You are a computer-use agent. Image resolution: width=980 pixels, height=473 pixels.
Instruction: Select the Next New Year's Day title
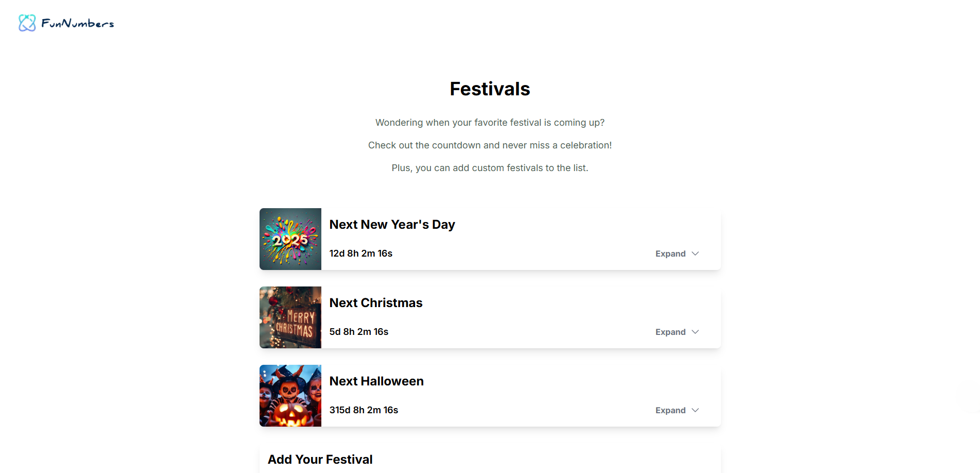click(392, 225)
